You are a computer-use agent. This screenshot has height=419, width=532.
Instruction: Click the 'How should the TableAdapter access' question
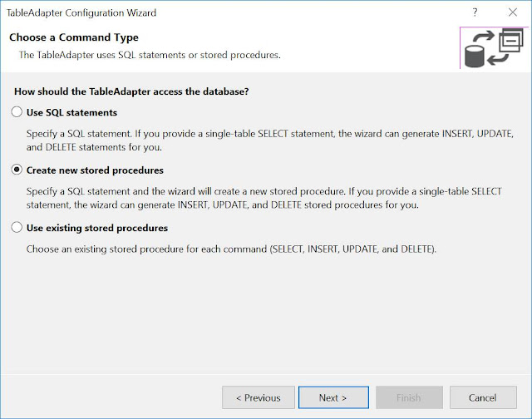pyautogui.click(x=131, y=91)
